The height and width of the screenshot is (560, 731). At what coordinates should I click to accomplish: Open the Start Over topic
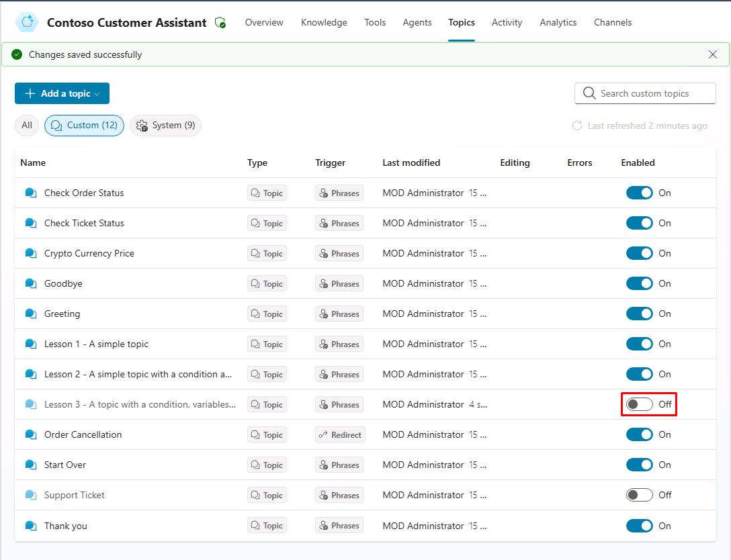point(64,465)
